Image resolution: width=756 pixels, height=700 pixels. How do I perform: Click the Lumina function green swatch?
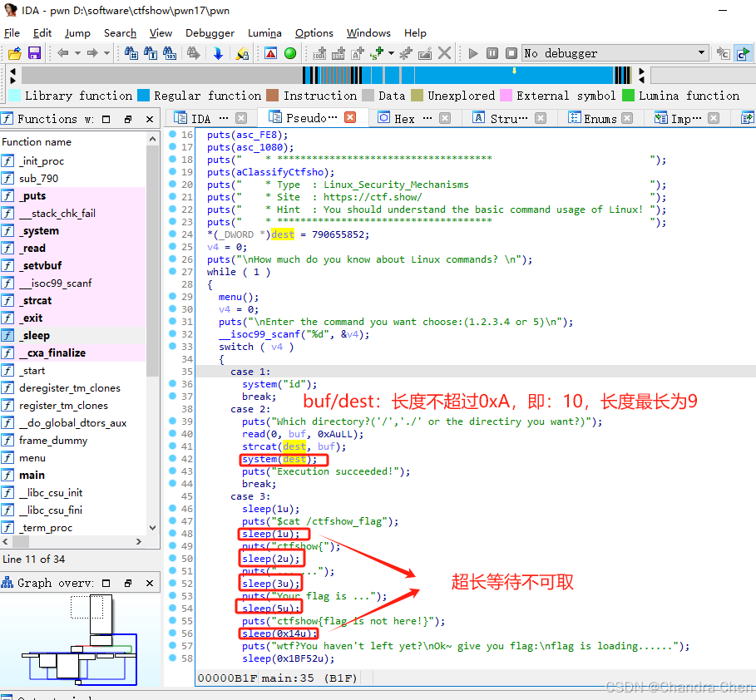coord(628,96)
